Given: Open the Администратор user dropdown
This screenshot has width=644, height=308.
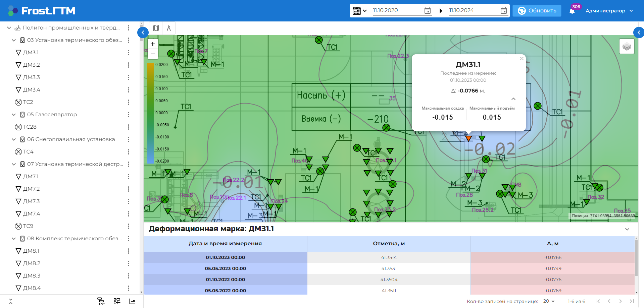Looking at the screenshot, I should (609, 11).
